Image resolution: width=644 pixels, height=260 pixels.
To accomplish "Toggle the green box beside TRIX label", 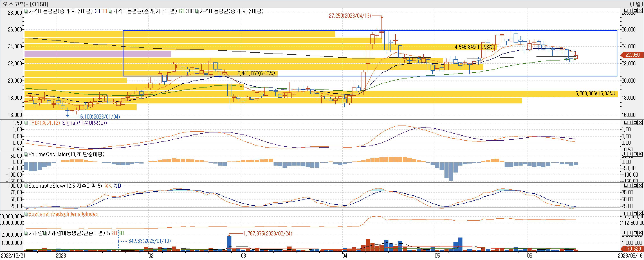I will [x=26, y=123].
